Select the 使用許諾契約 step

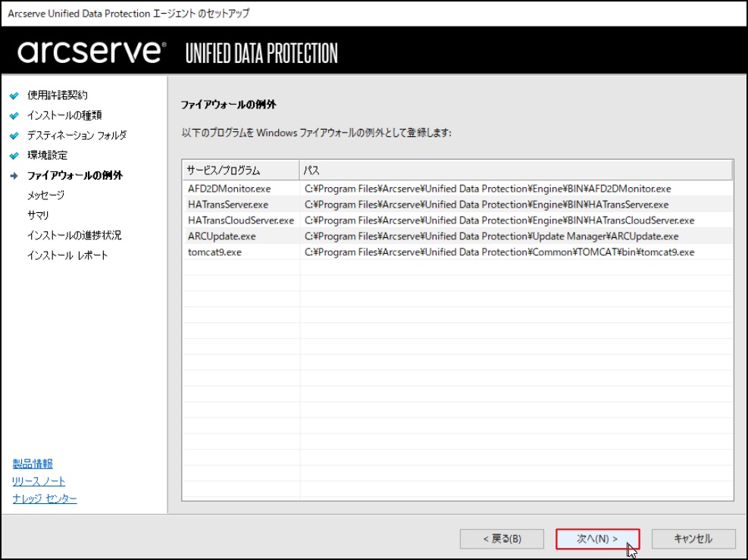click(58, 95)
